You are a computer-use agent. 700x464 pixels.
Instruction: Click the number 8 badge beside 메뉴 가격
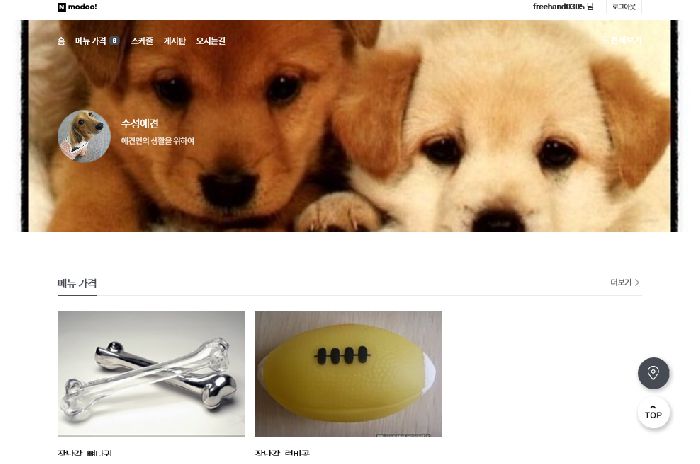[114, 41]
